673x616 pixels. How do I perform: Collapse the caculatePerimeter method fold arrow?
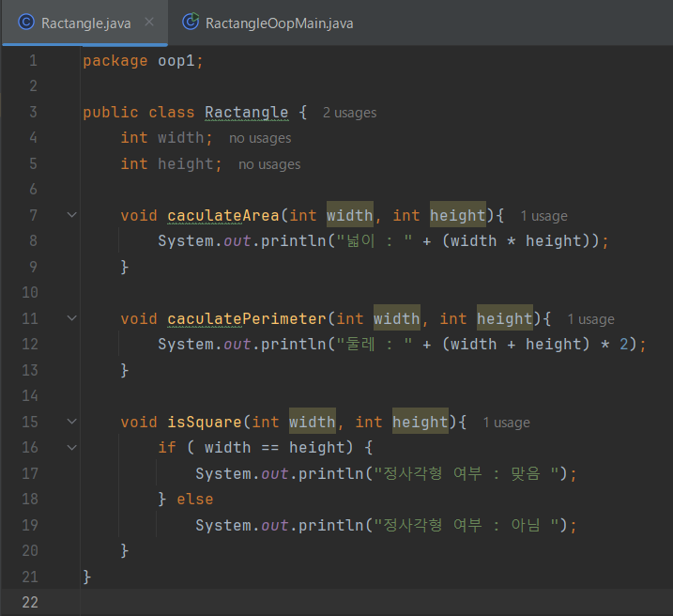point(72,318)
